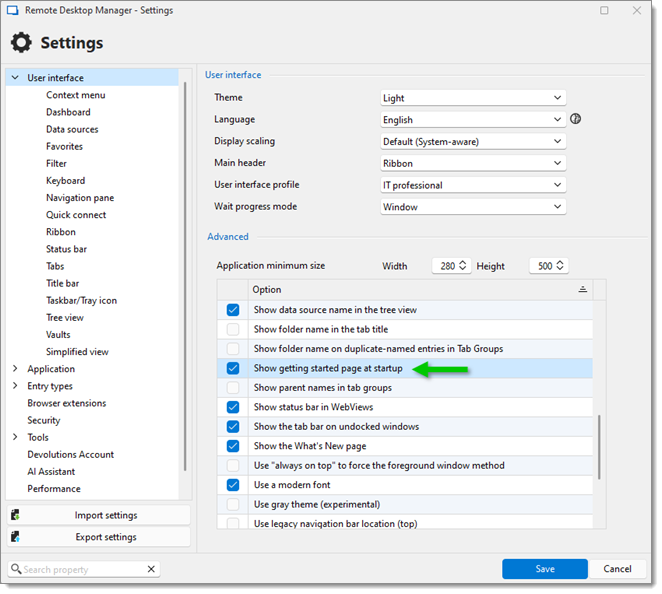Focus the Search property input field

(84, 569)
